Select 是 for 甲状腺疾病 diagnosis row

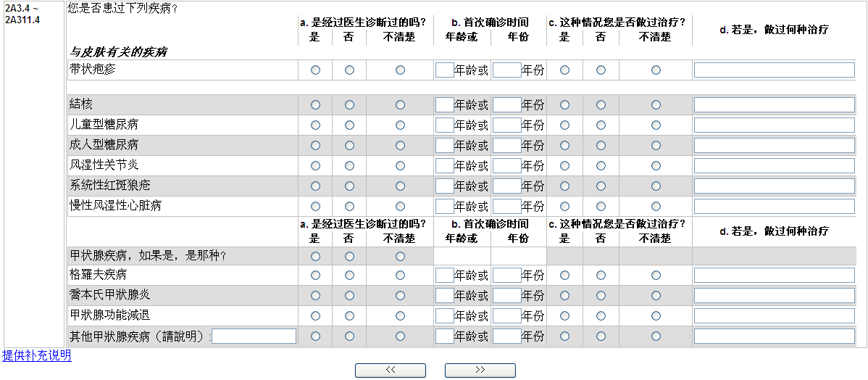coord(315,257)
